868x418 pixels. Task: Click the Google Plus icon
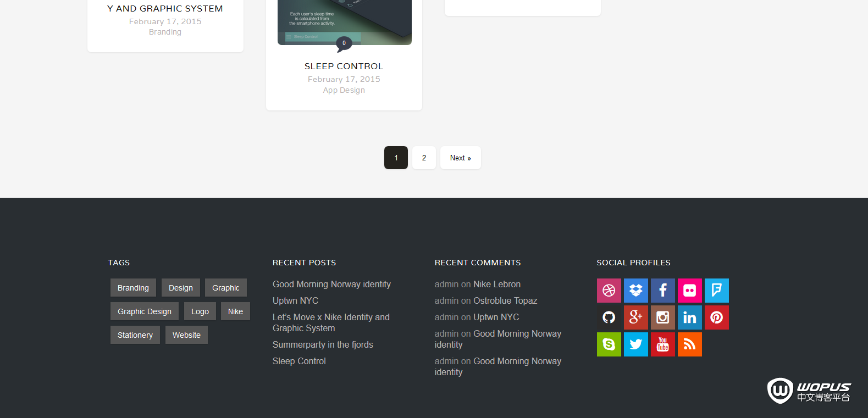coord(635,317)
